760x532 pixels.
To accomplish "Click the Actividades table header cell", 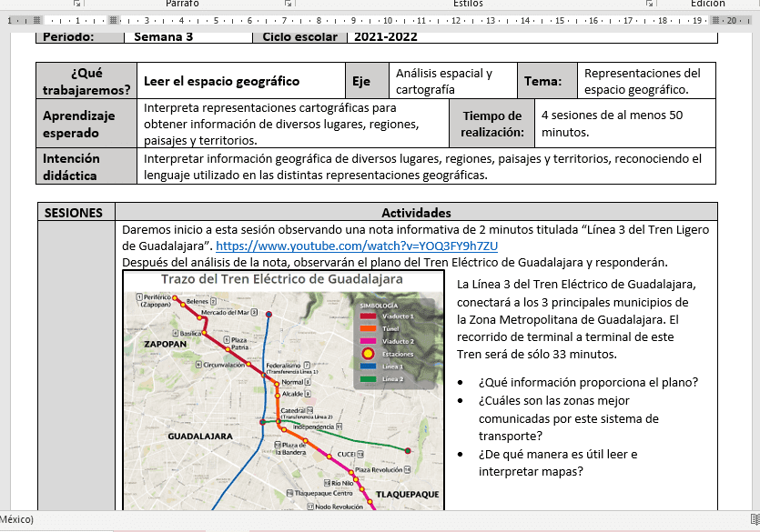I will (x=416, y=212).
